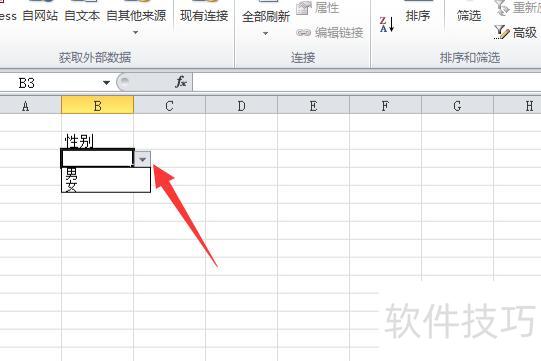Click the 高级 advanced filter icon
This screenshot has height=361, width=541.
tap(501, 32)
